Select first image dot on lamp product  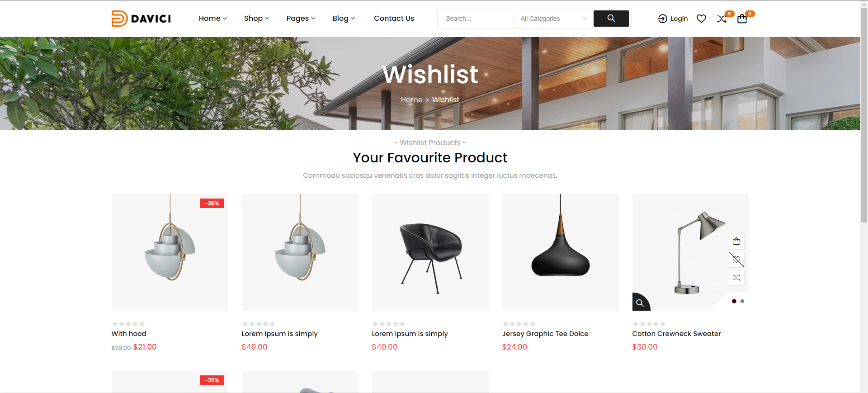click(734, 301)
